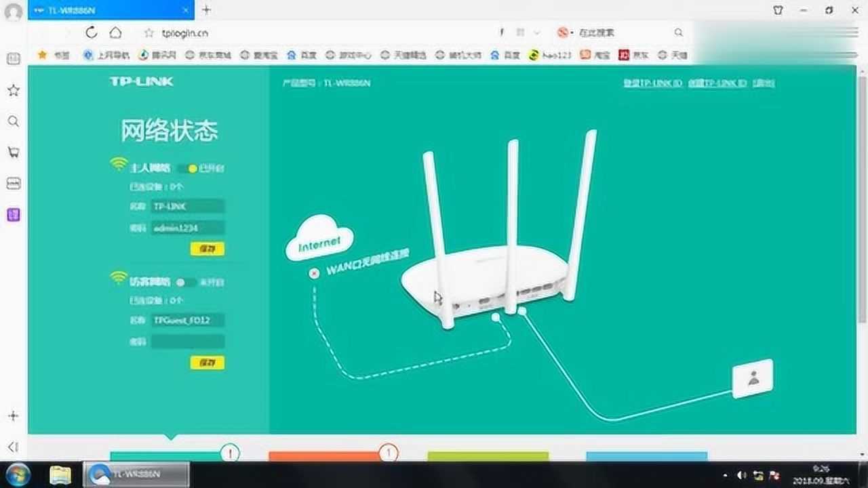Toggle the host network Wi-Fi switch
The width and height of the screenshot is (868, 488).
[186, 168]
